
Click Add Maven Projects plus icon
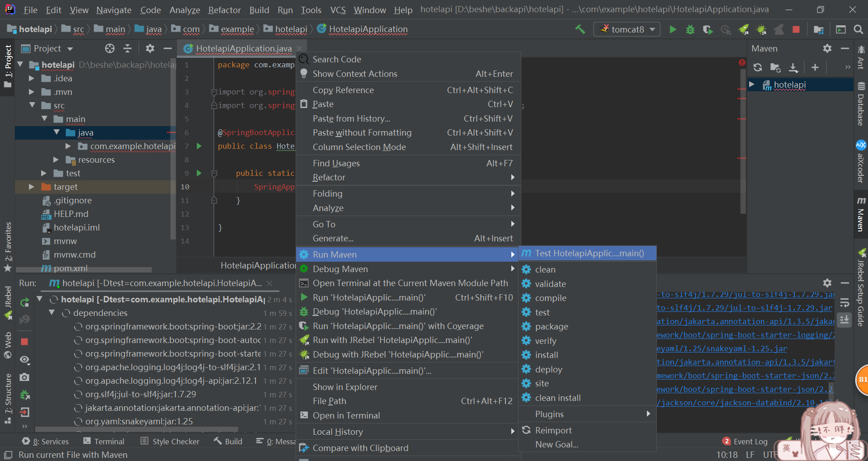point(815,67)
